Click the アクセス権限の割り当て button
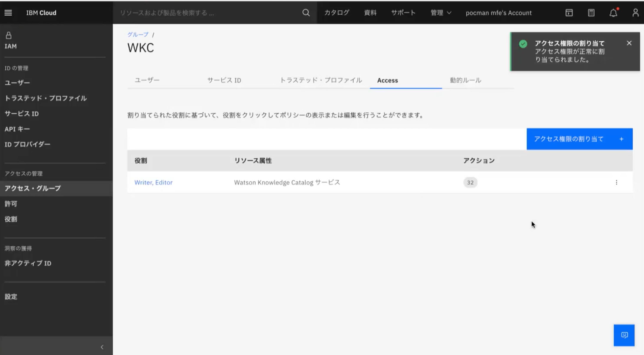Image resolution: width=644 pixels, height=355 pixels. [x=579, y=139]
